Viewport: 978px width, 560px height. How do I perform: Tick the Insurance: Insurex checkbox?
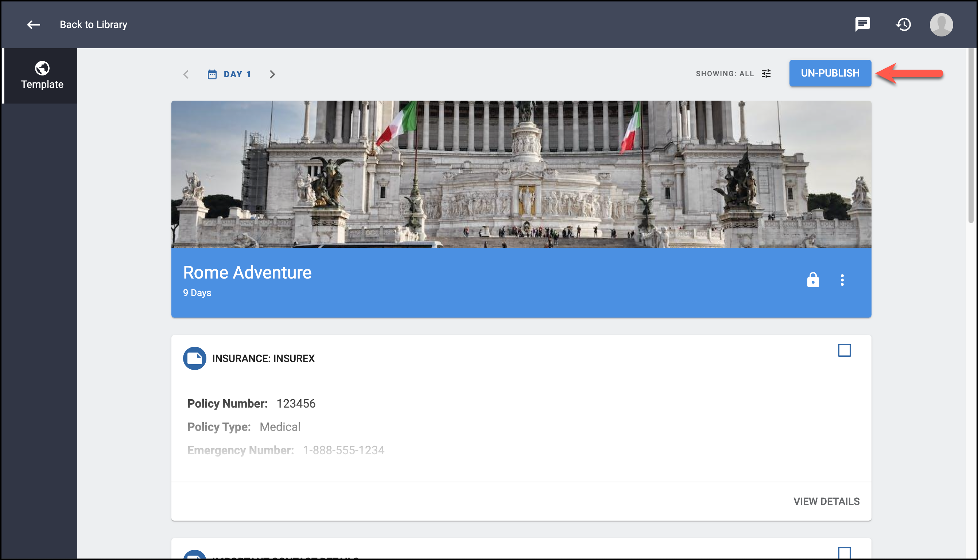coord(844,350)
